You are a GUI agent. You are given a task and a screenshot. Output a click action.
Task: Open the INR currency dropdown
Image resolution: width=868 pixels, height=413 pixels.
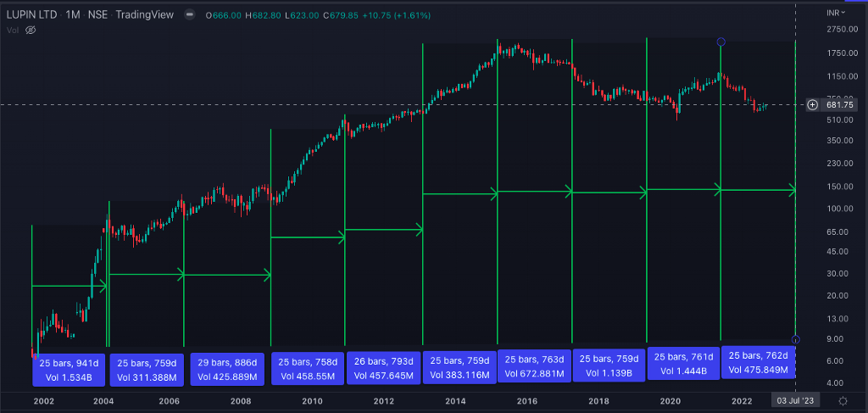[x=836, y=13]
